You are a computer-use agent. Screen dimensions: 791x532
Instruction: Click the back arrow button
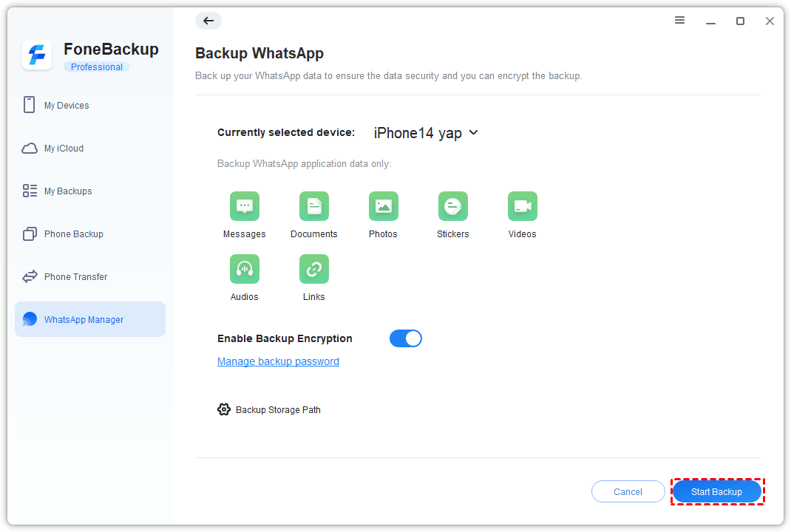208,21
